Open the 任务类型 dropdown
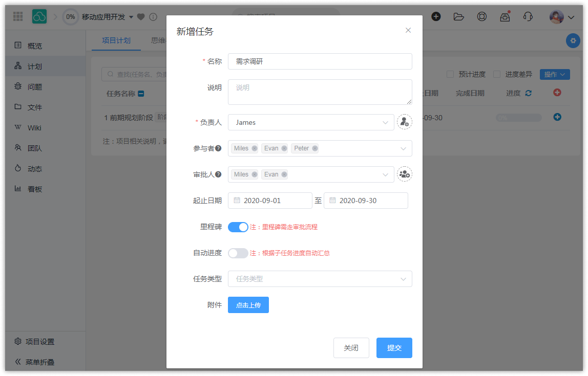This screenshot has width=588, height=376. pos(320,279)
